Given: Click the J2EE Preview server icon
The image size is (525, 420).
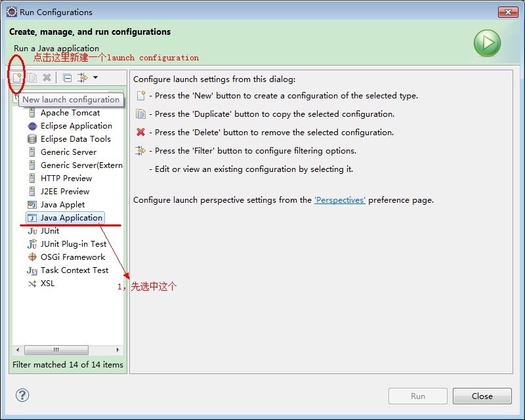Looking at the screenshot, I should click(32, 191).
